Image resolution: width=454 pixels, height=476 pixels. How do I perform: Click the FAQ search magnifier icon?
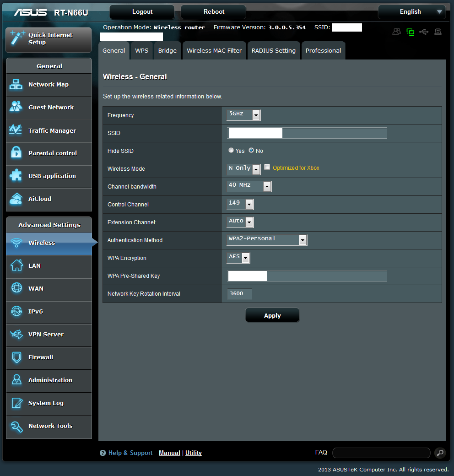click(x=440, y=453)
